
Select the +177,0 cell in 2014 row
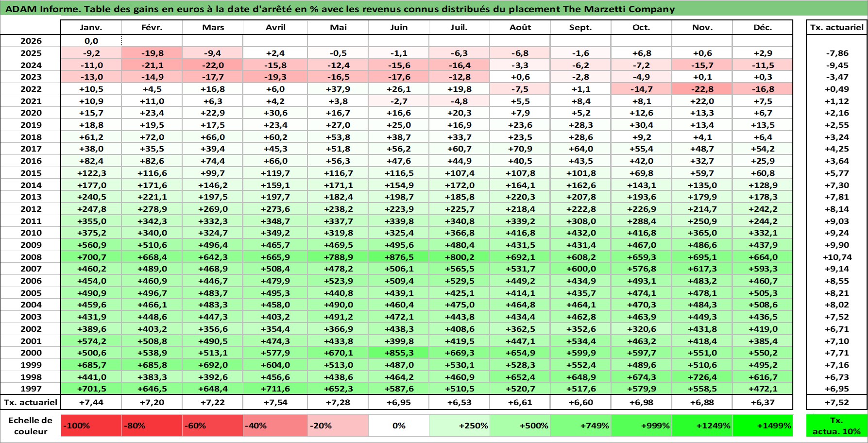pos(91,185)
